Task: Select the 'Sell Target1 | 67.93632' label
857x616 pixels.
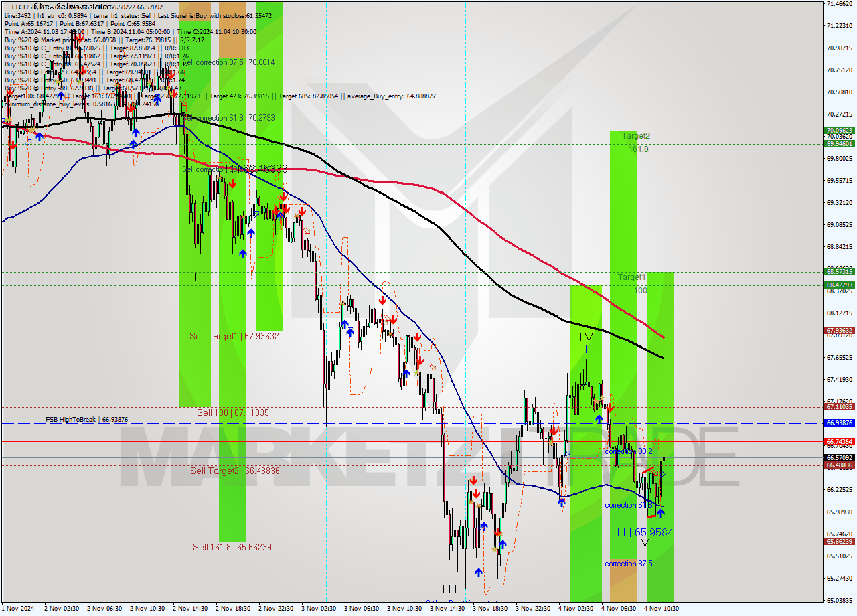Action: click(x=234, y=337)
